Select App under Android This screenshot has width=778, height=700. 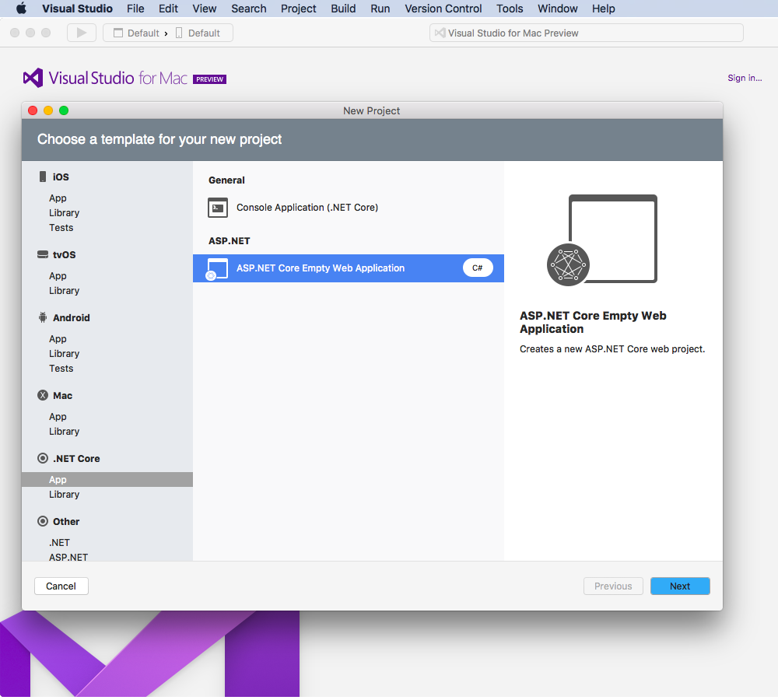(58, 339)
